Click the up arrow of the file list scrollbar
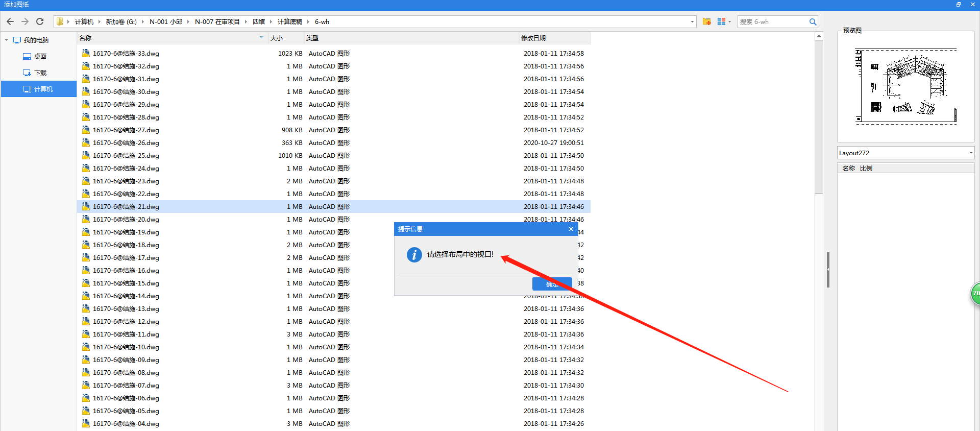The image size is (980, 431). click(819, 36)
